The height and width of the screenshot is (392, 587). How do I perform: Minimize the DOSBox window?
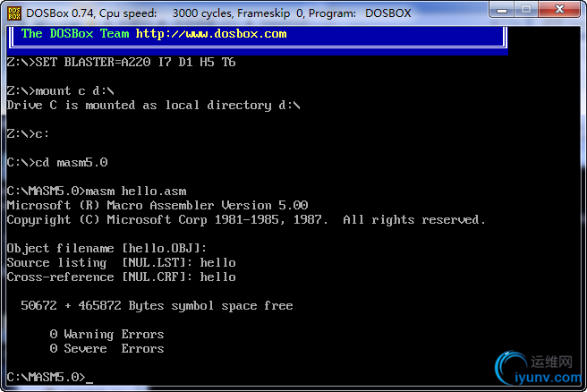502,9
